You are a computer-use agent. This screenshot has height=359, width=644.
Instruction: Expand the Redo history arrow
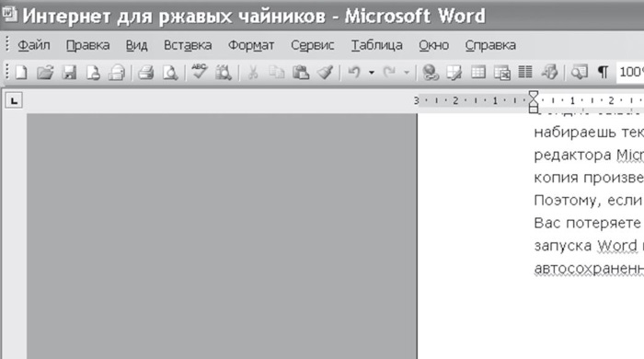(x=407, y=73)
